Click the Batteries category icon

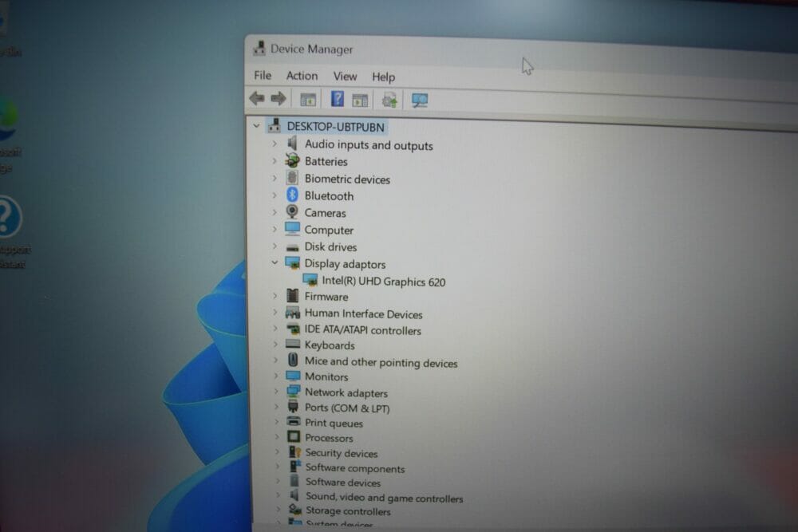pos(292,161)
